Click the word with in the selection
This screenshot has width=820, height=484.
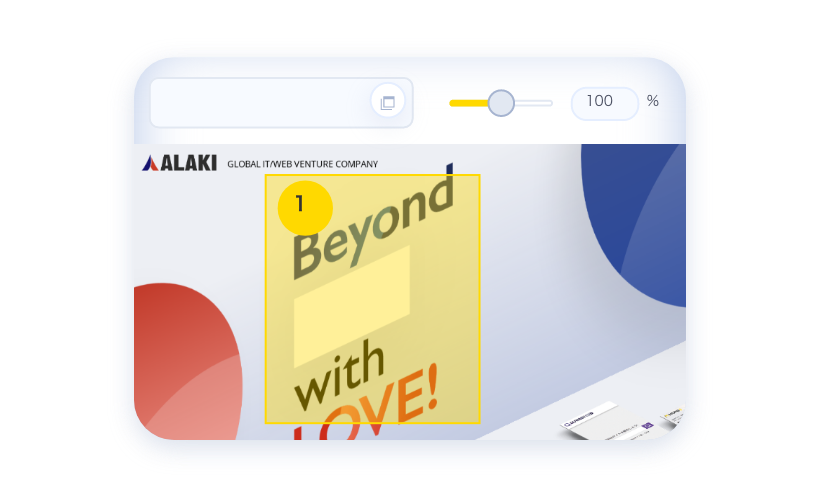tap(339, 375)
